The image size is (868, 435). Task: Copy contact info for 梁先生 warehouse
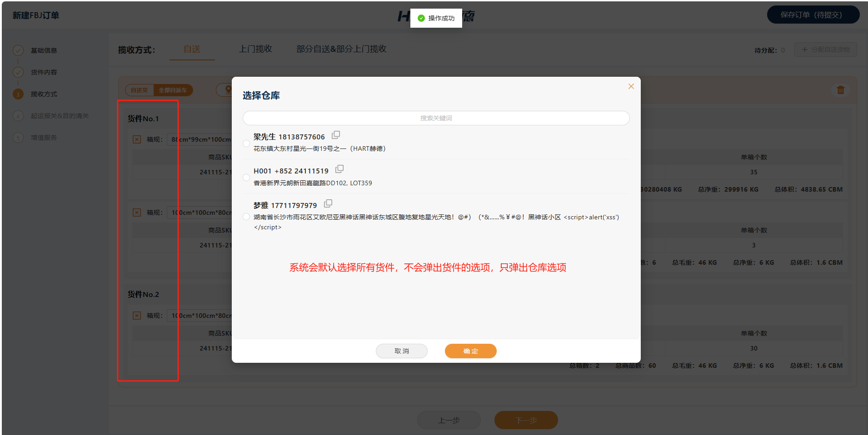(x=336, y=135)
